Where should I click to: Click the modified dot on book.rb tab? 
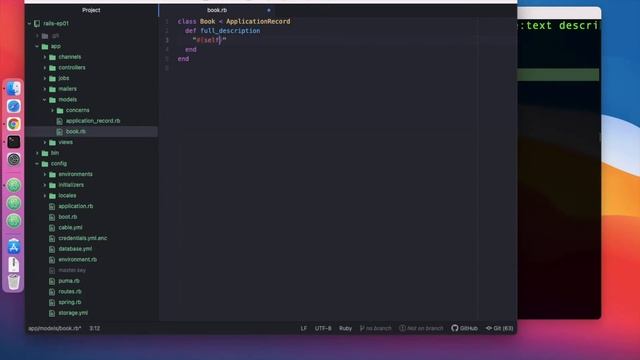(269, 10)
